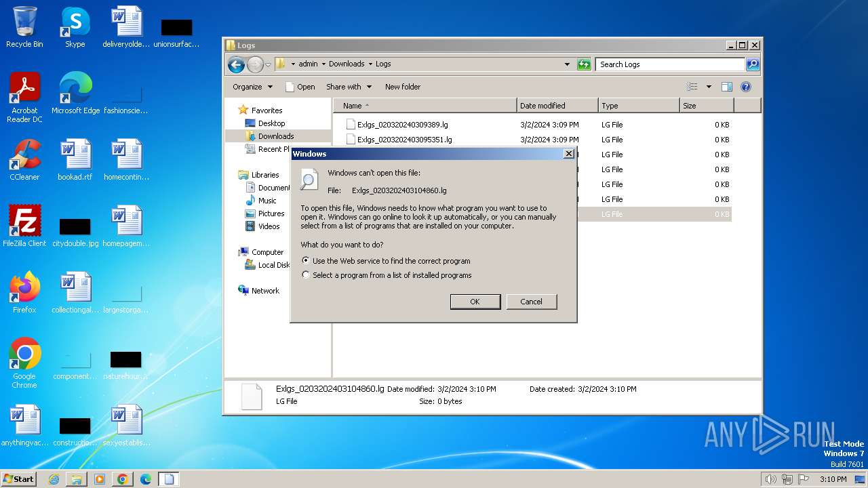
Task: Sort by Name column header
Action: (x=425, y=106)
